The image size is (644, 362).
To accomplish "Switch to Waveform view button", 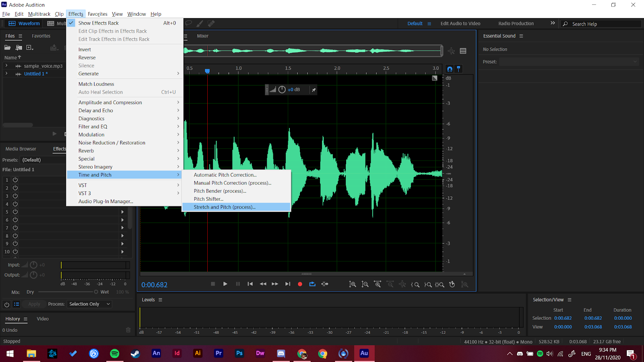I will [24, 23].
